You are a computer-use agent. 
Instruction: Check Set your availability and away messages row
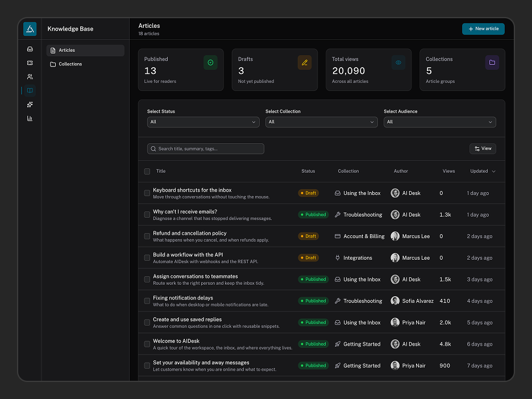pyautogui.click(x=147, y=366)
